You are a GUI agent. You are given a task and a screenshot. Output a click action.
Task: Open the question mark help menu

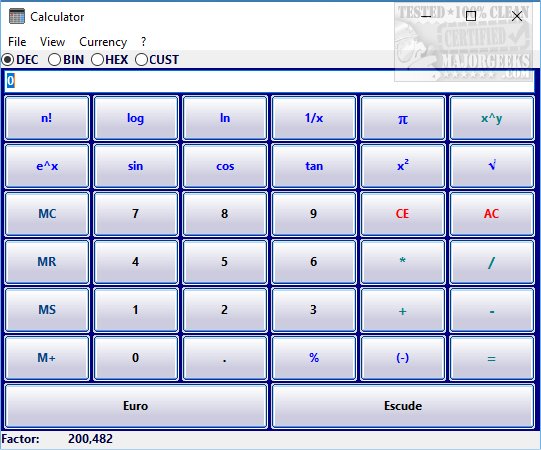143,42
